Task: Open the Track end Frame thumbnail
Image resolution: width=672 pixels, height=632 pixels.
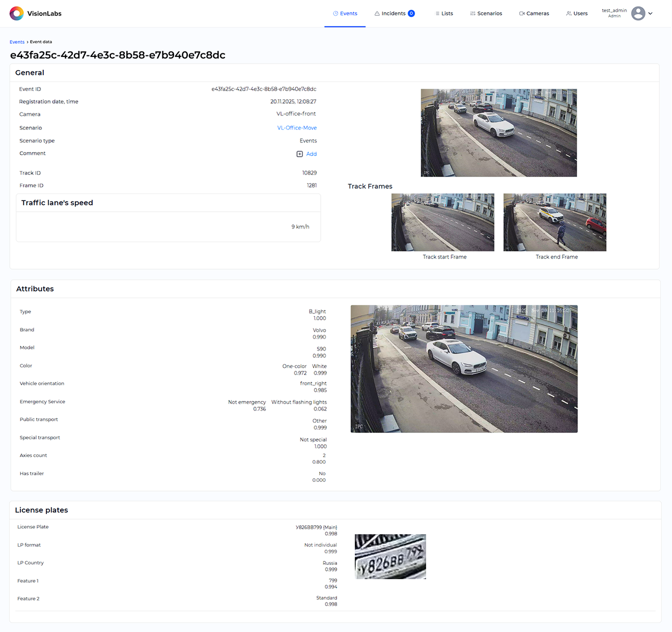Action: click(x=554, y=222)
